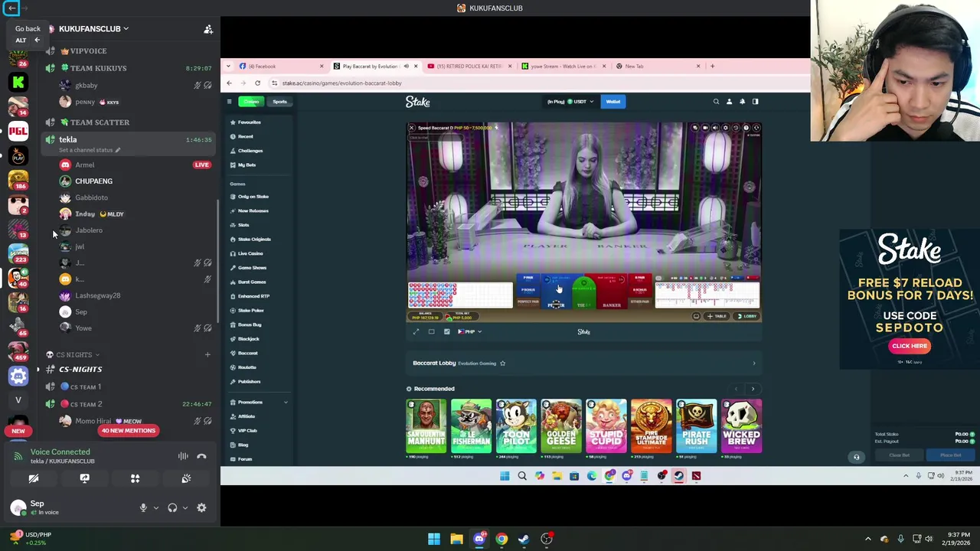Switch to the Facebook browser tab

281,67
